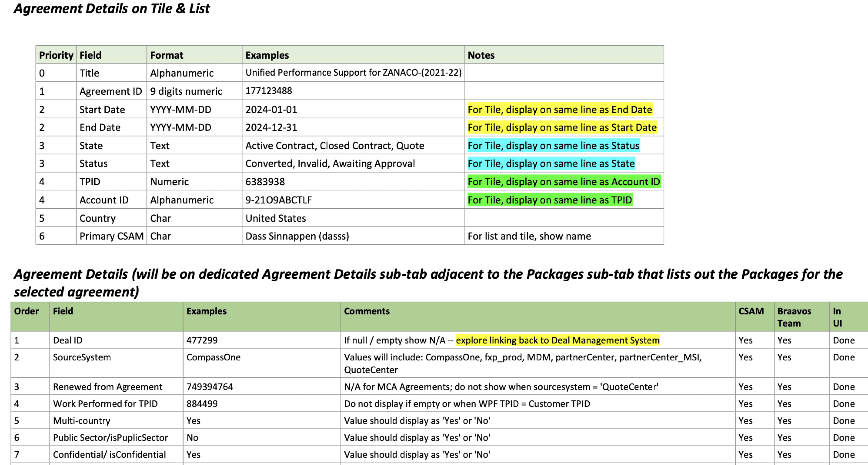Click the Braavos Team column header
Viewport: 868px width, 465px height.
[794, 317]
